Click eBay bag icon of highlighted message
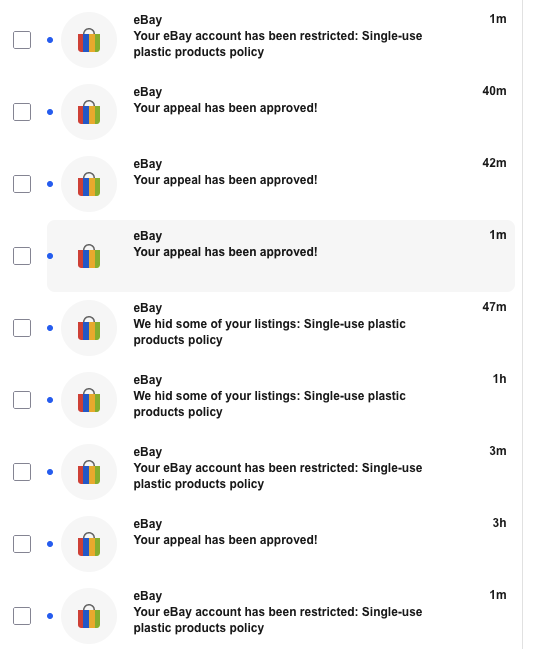 coord(89,256)
